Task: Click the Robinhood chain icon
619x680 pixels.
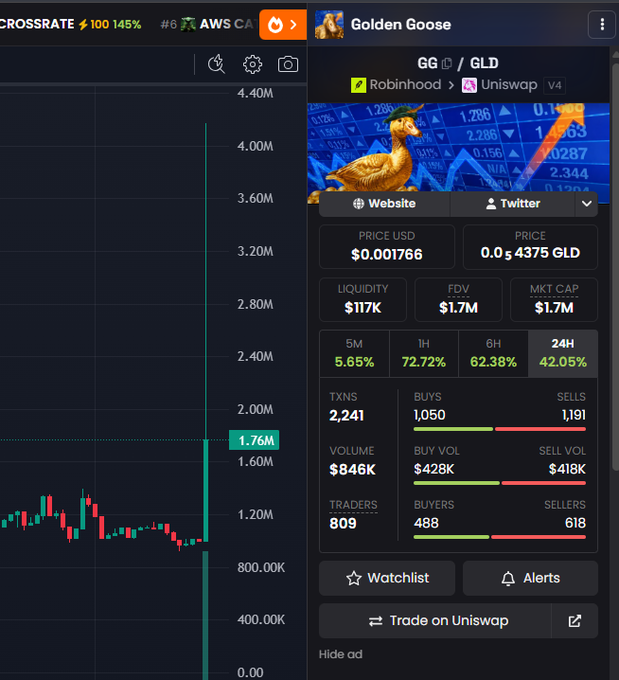Action: tap(358, 85)
